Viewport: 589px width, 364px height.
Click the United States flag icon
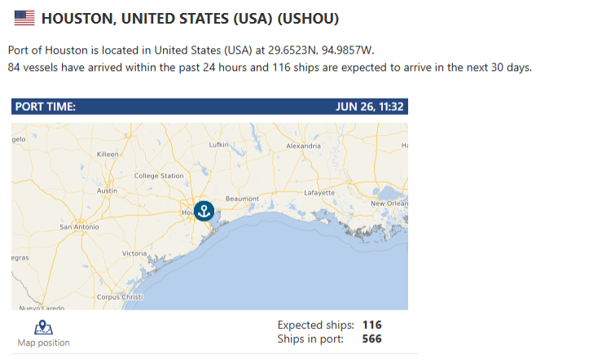pos(24,18)
